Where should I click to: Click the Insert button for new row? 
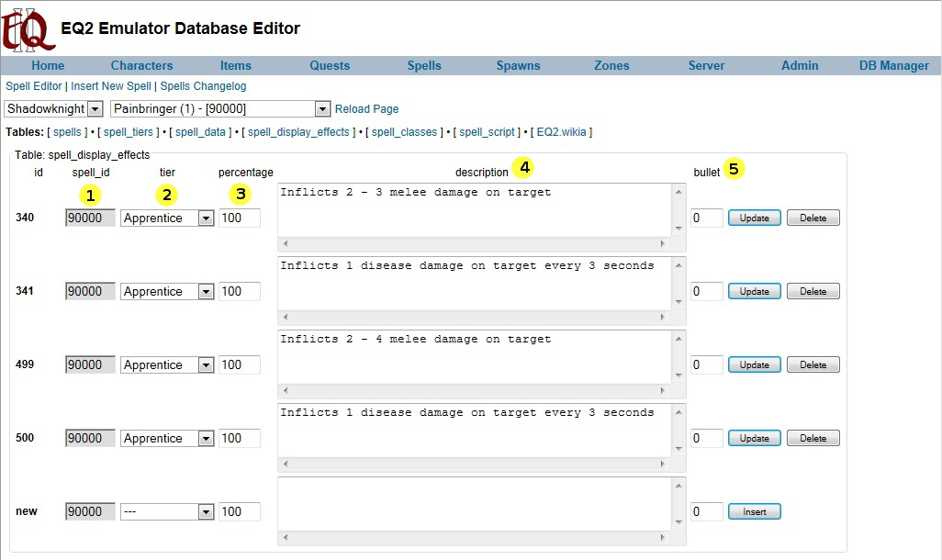point(754,511)
